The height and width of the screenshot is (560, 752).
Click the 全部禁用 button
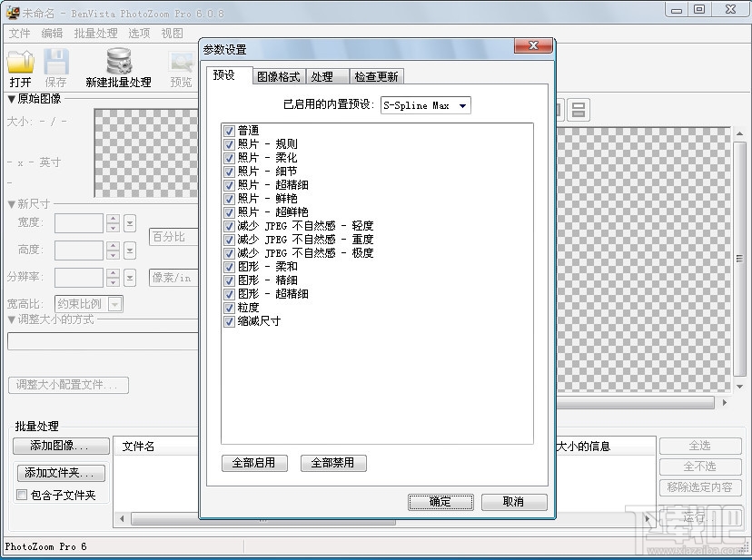click(x=334, y=463)
